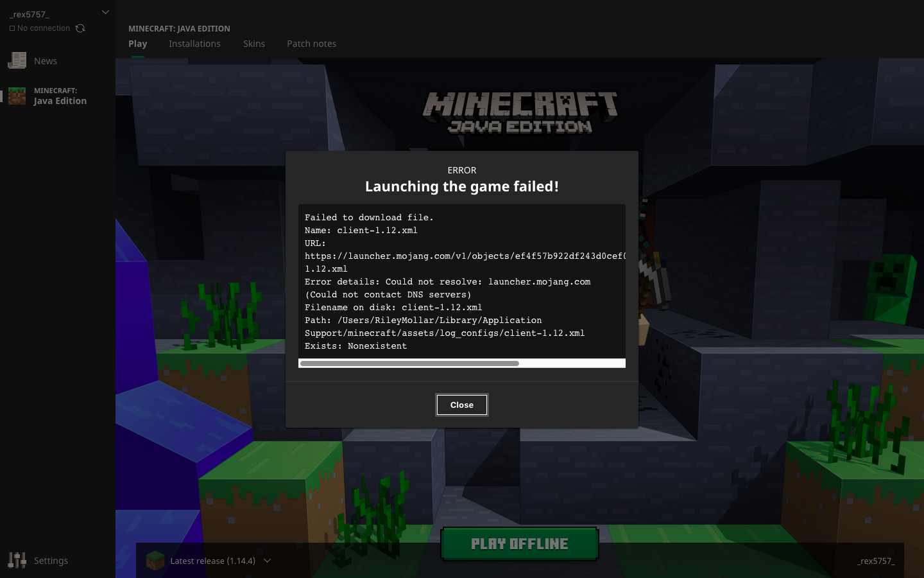Click the refresh connection icon

click(x=80, y=28)
